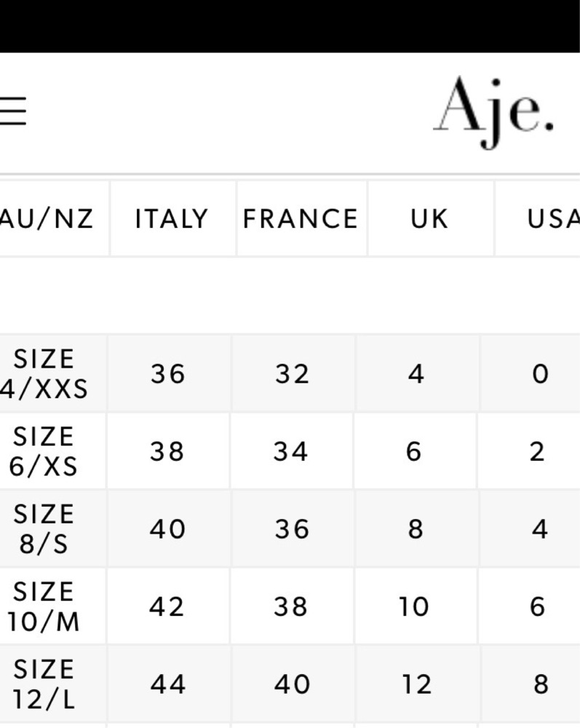Click UK size 8 cell
The height and width of the screenshot is (728, 580).
[x=416, y=529]
